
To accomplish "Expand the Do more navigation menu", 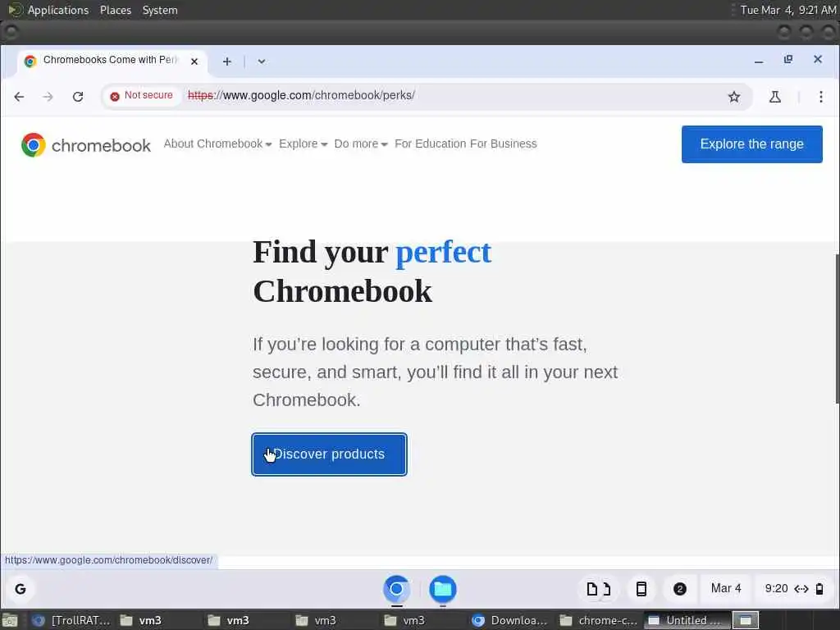I will coord(361,144).
